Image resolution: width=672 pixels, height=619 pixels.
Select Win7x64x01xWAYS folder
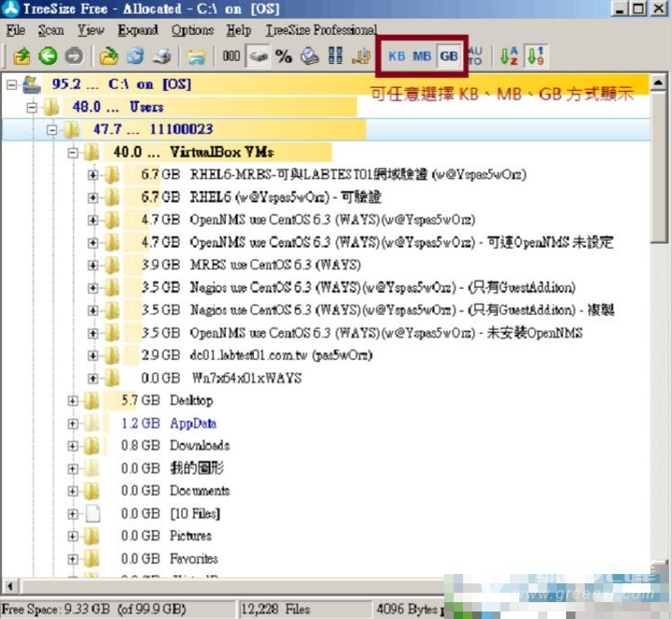click(x=246, y=378)
